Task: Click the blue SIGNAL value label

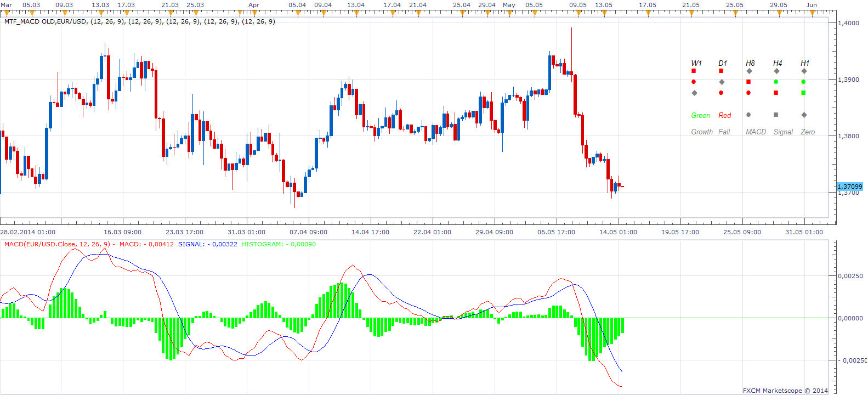Action: pos(208,244)
